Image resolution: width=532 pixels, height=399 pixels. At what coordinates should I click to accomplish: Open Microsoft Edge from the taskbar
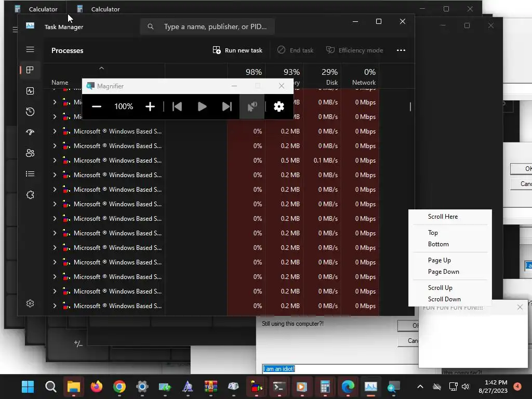point(348,387)
